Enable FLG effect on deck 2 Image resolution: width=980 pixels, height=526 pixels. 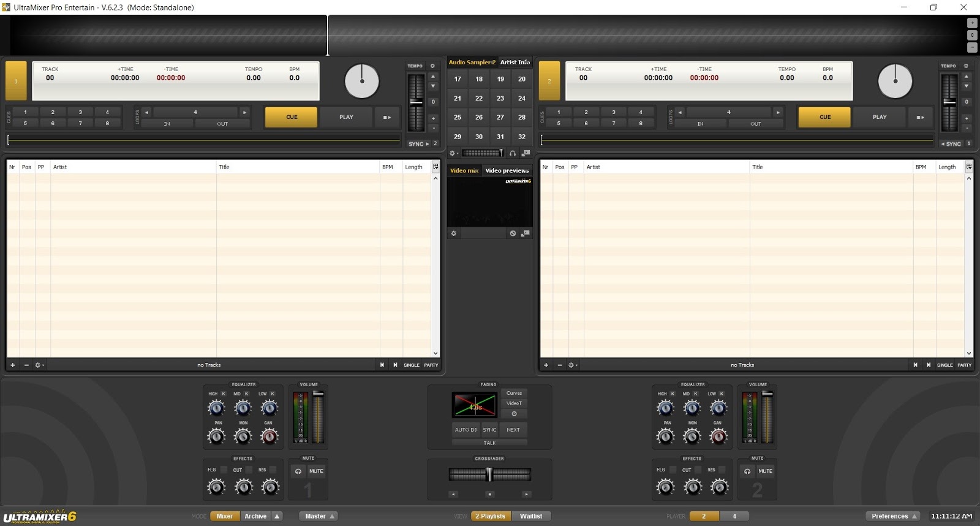[x=673, y=470]
